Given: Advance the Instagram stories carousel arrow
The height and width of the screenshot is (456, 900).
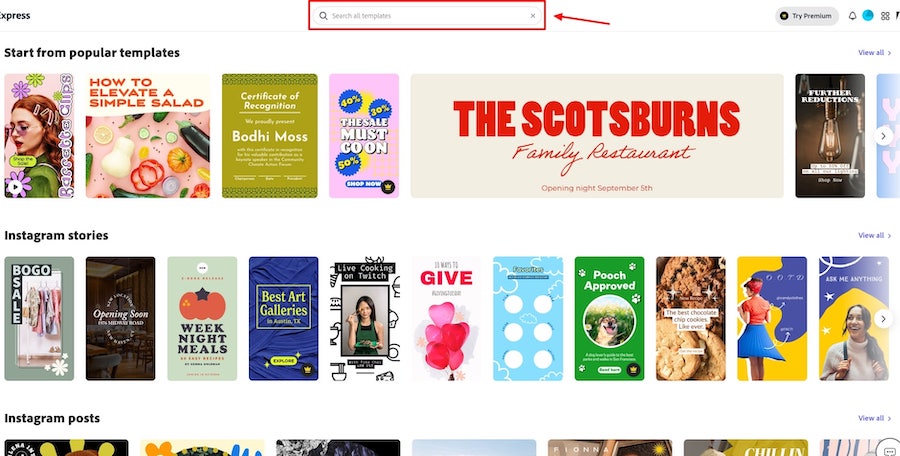Looking at the screenshot, I should tap(883, 319).
